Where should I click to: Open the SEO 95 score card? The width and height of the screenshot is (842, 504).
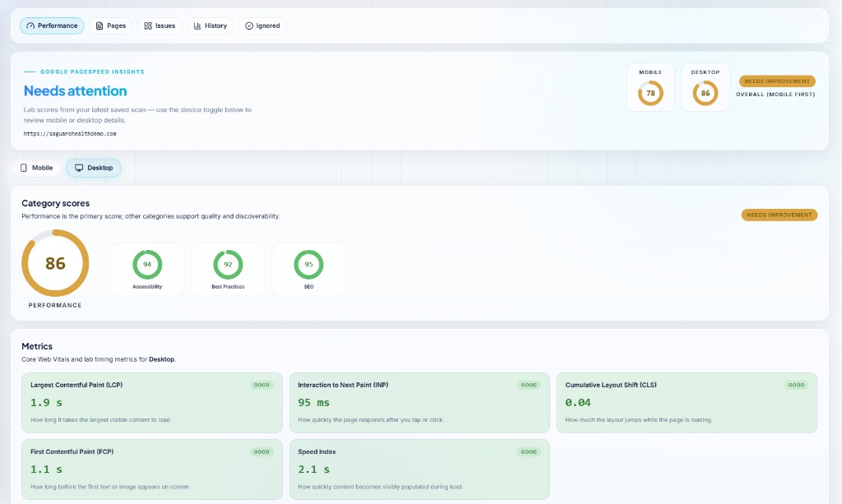[309, 270]
